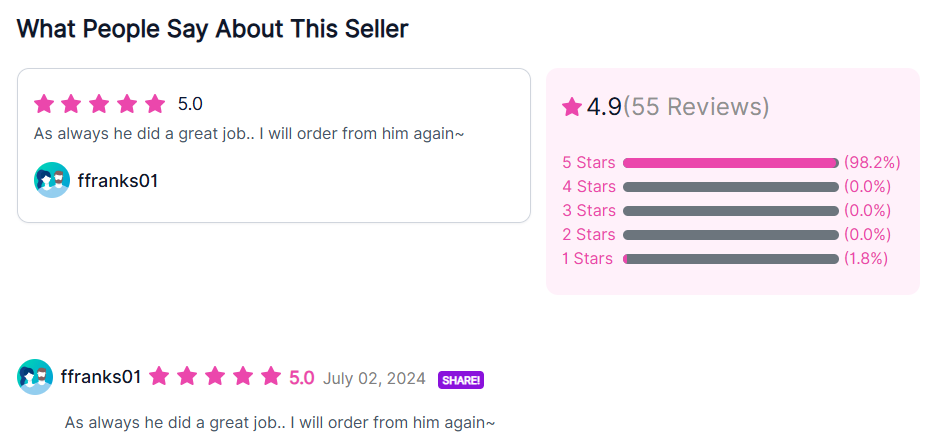This screenshot has width=928, height=438.
Task: Click ffranks01 avatar beside July review
Action: click(35, 376)
